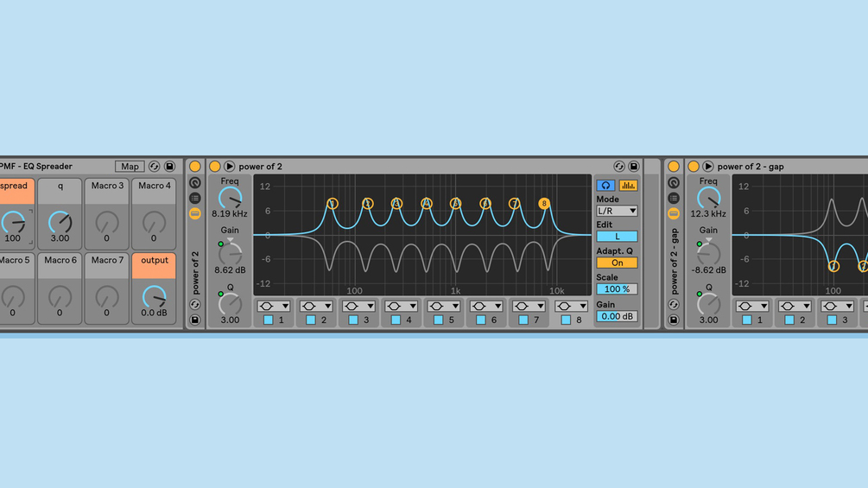Click the hot-swap icon in EQ Spreader header
Image resolution: width=868 pixels, height=488 pixels.
(x=155, y=167)
